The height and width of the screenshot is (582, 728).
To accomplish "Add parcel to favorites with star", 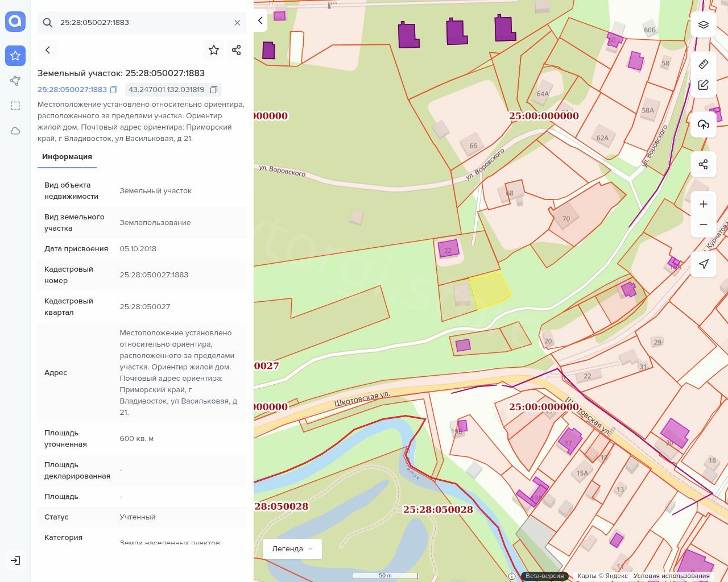I will [x=214, y=50].
